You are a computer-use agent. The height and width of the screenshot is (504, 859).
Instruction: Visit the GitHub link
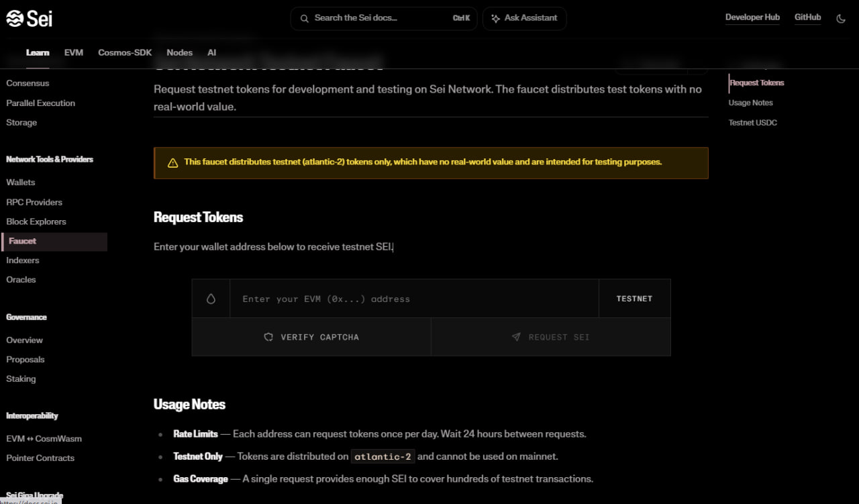coord(807,17)
